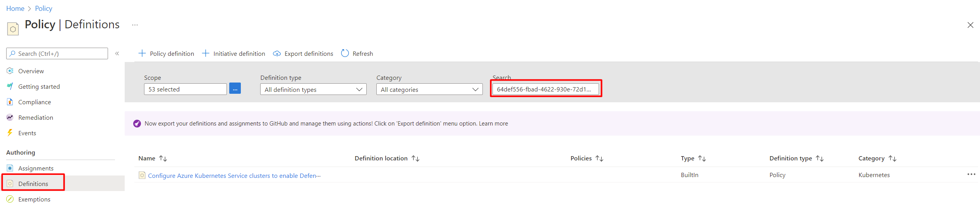Collapse the sidebar with the double chevron
This screenshot has height=210, width=980.
click(x=117, y=53)
